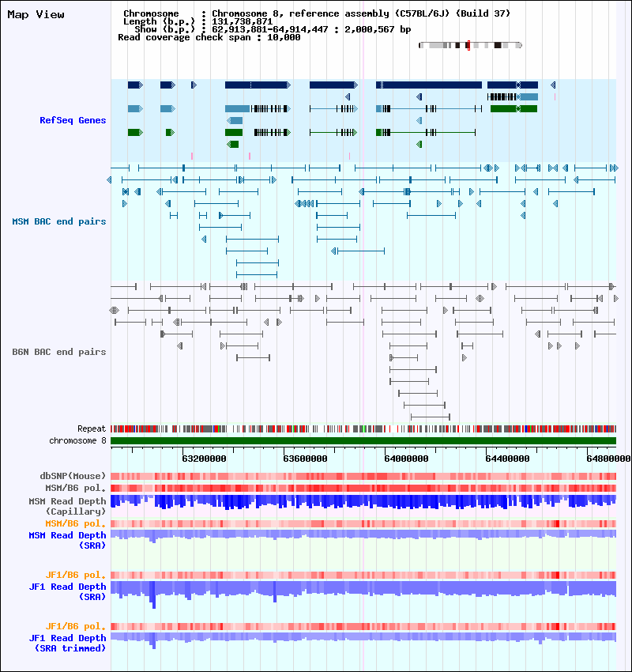Select the Show (b.p.) range text
The height and width of the screenshot is (672, 632).
click(x=273, y=29)
